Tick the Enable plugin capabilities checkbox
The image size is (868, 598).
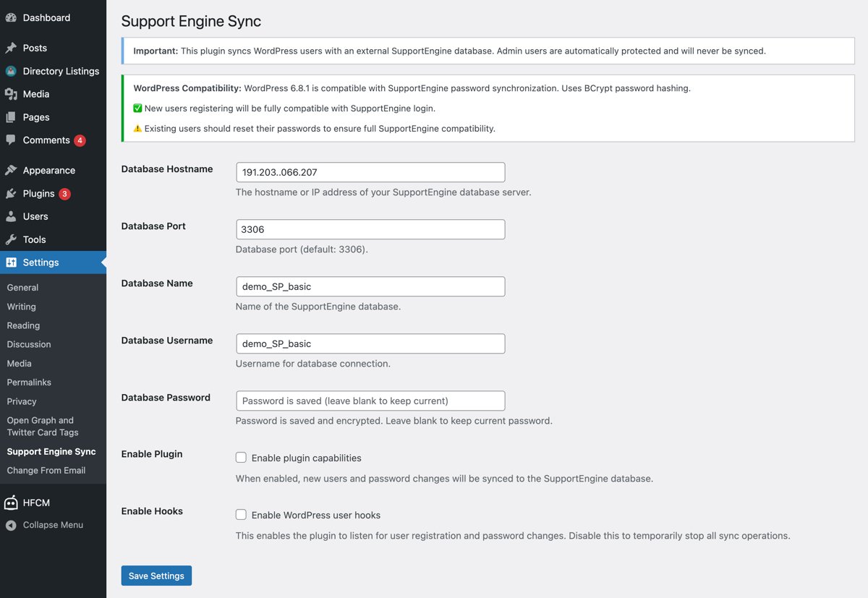241,458
